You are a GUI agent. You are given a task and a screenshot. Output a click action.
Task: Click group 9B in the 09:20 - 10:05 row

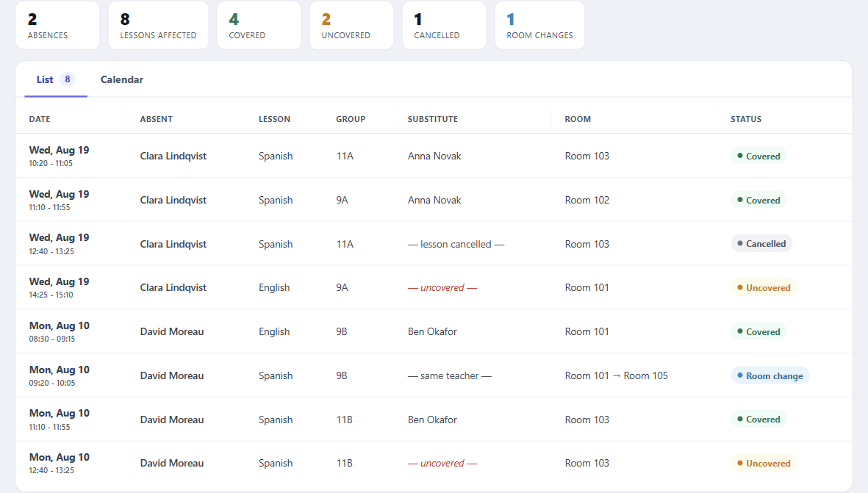[x=342, y=375]
